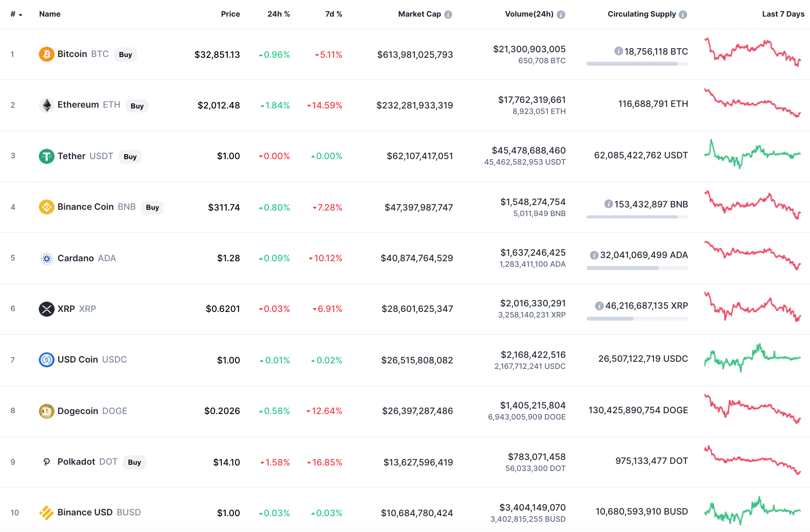Image resolution: width=810 pixels, height=532 pixels.
Task: Open the Bitcoin 7-day sparkline chart
Action: coord(753,52)
